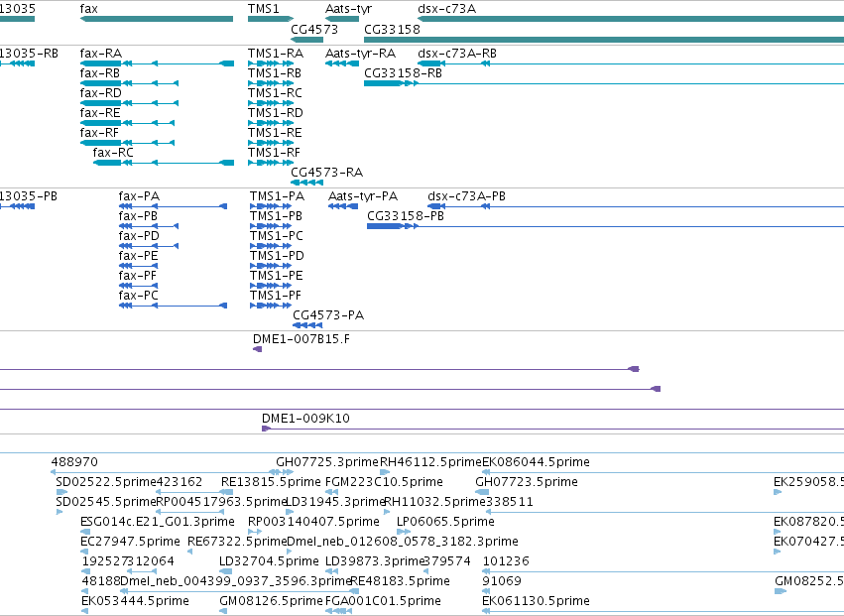
Task: Select the fax-RB transcript label
Action: tap(100, 73)
